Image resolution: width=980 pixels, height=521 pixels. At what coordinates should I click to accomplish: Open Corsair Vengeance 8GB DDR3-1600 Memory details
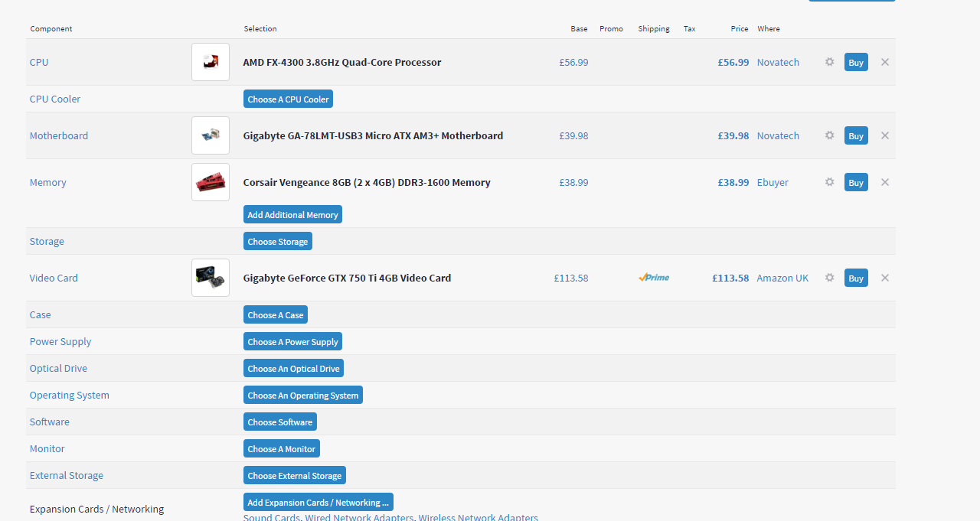pyautogui.click(x=367, y=182)
